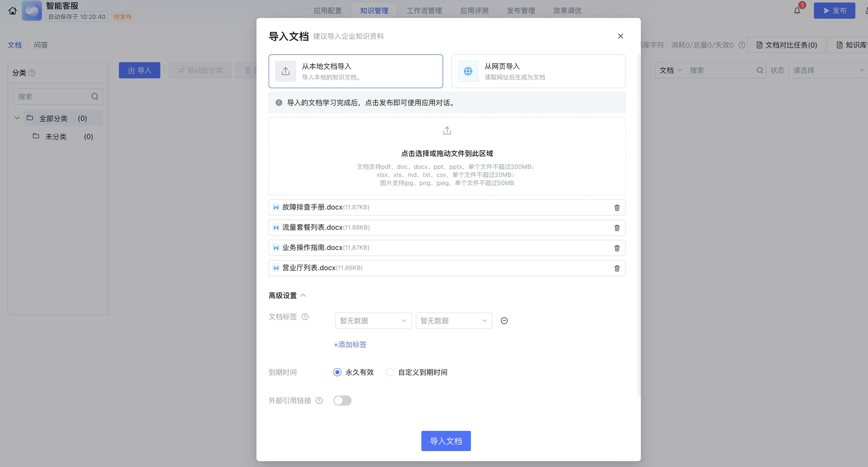868x467 pixels.
Task: Choose 从网页导入 import option
Action: 538,71
